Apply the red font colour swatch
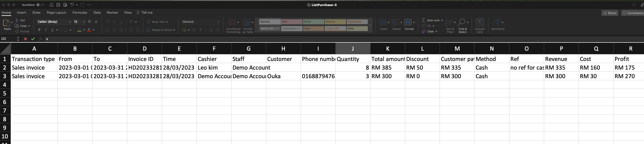Viewport: 644px width, 144px height. (x=89, y=30)
